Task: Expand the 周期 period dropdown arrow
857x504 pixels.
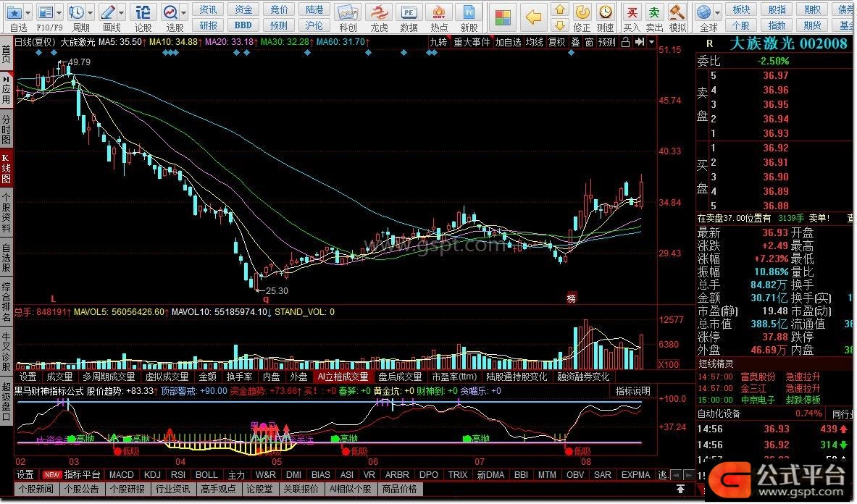Action: point(90,12)
